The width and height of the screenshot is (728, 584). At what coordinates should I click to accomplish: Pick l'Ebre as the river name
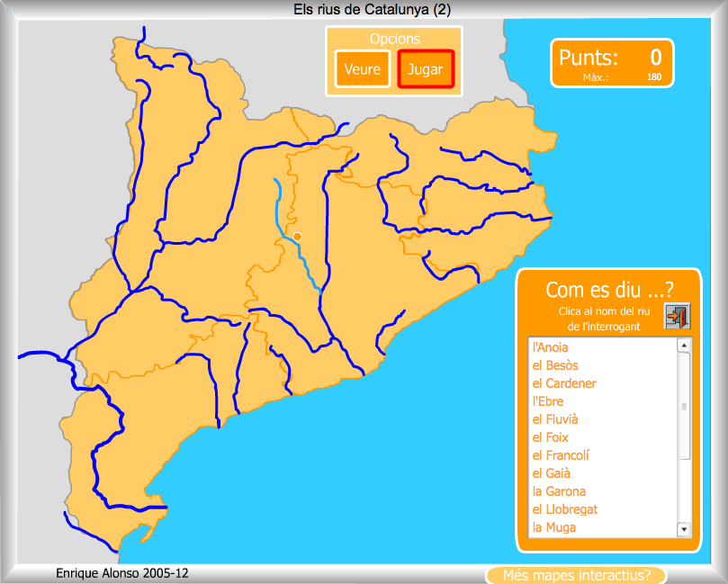(x=550, y=401)
